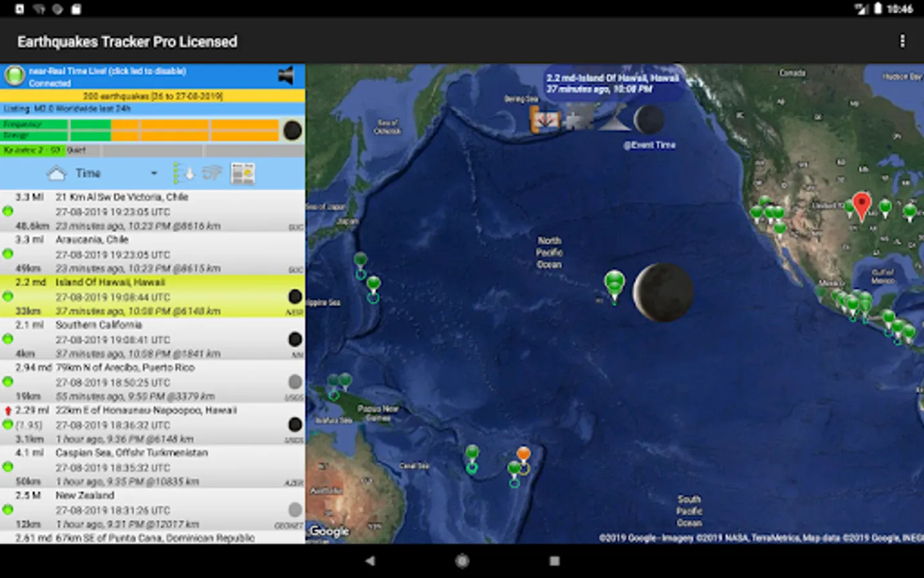Image resolution: width=924 pixels, height=578 pixels.
Task: Open the news report icon
Action: [x=243, y=173]
